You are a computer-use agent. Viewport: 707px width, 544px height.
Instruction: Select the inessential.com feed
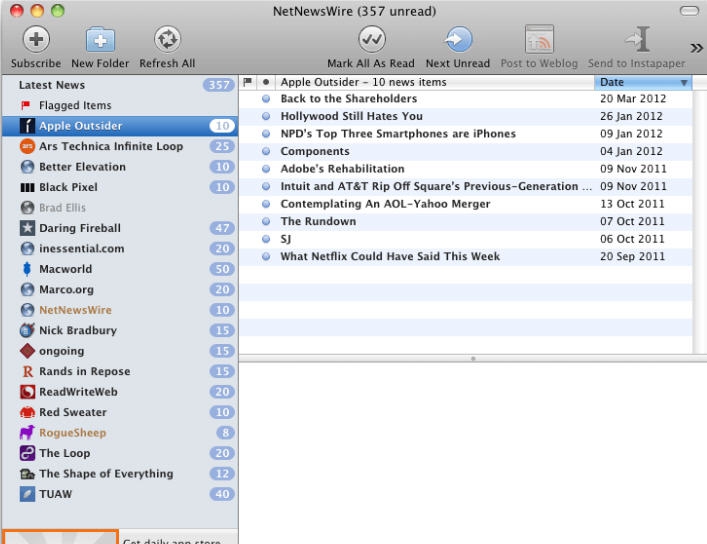[x=120, y=249]
